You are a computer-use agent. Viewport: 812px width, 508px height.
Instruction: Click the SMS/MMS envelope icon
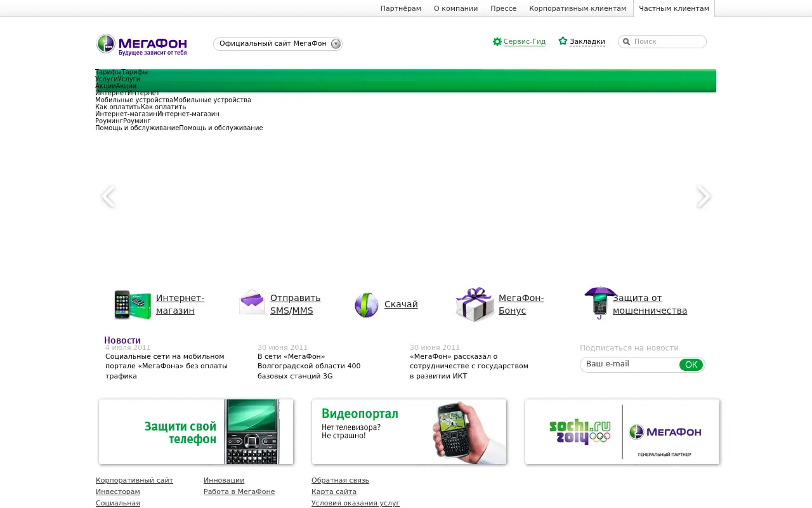[x=252, y=302]
